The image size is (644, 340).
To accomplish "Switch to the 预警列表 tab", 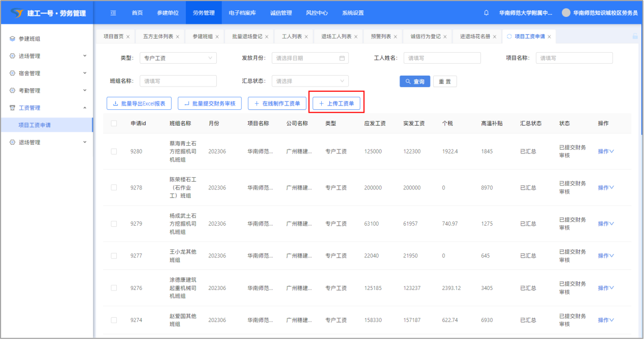I will (380, 36).
